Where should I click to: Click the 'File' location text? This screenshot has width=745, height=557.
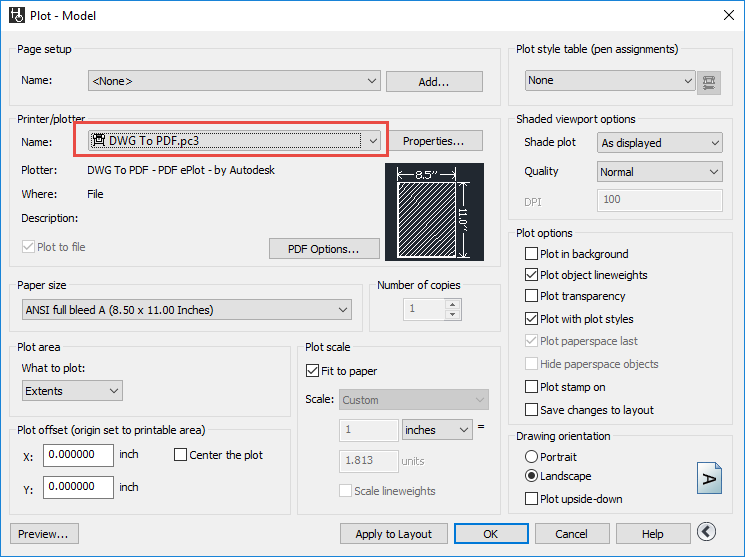[x=95, y=194]
